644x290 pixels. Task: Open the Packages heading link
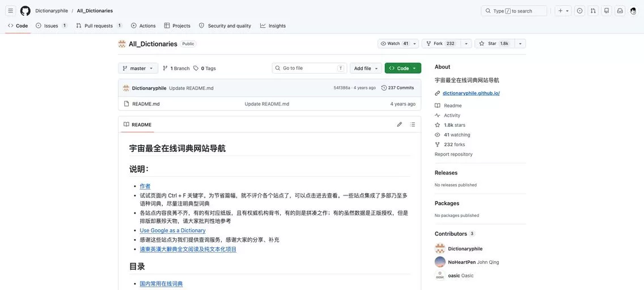coord(447,203)
